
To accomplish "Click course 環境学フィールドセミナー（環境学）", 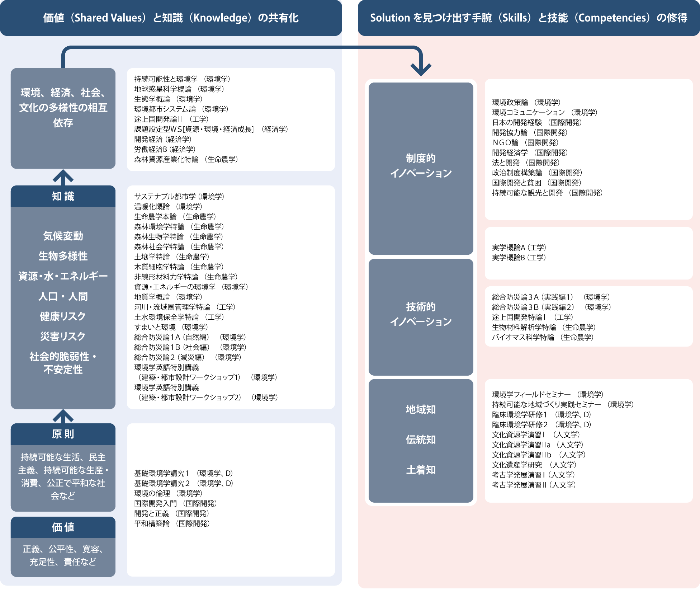I will point(548,395).
